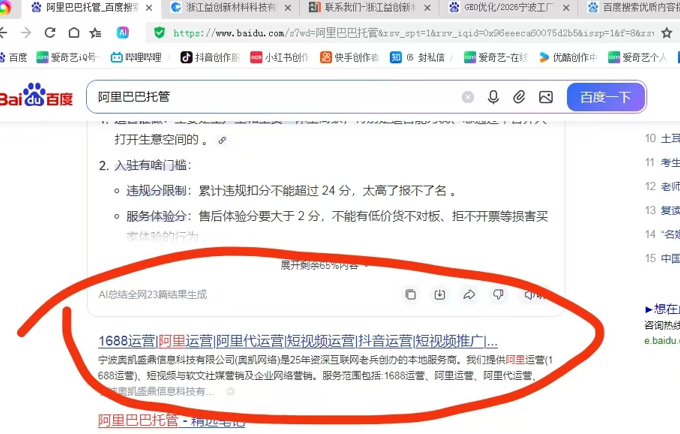This screenshot has width=680, height=434.
Task: Start voice search with the microphone icon
Action: [493, 97]
